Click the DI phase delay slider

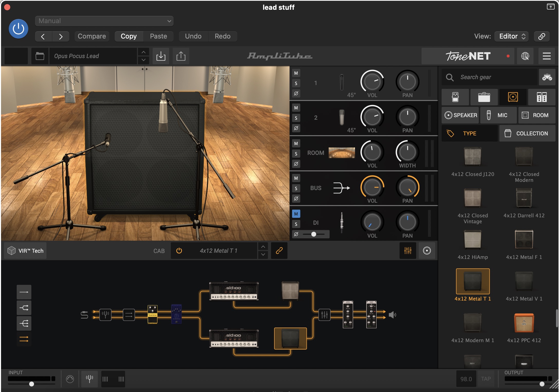[x=314, y=234]
